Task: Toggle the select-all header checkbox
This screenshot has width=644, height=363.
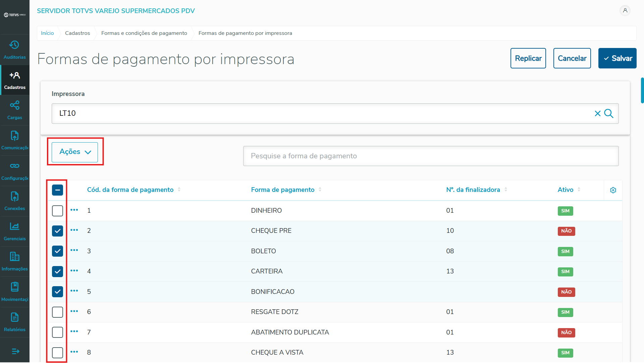Action: point(58,190)
